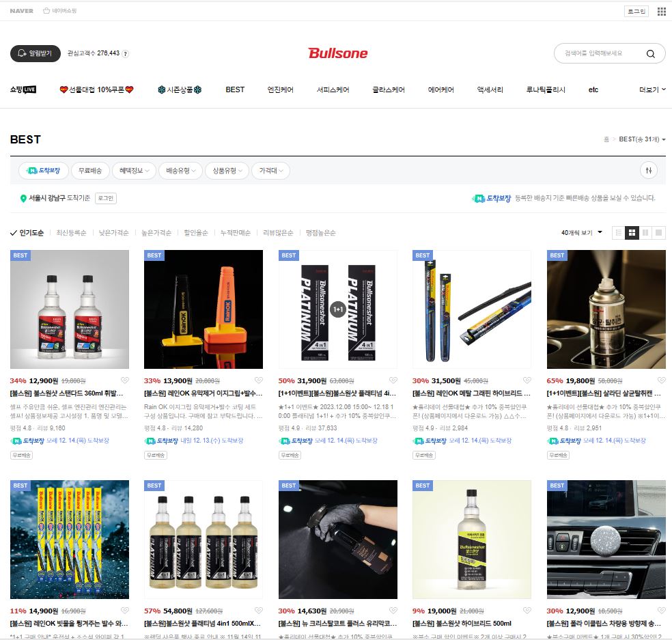Click the Bullsone store logo
Image resolution: width=672 pixels, height=640 pixels.
(338, 53)
